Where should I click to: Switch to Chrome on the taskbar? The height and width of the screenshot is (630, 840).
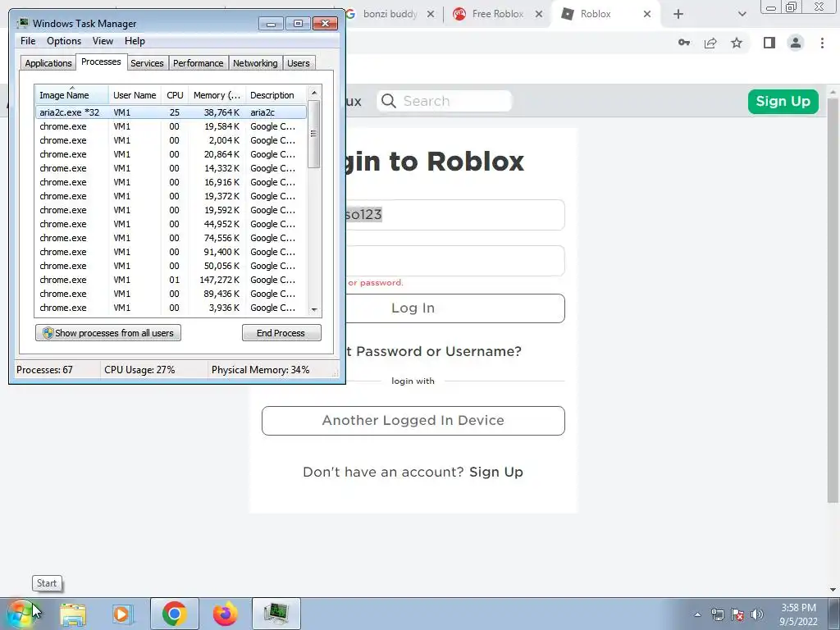[174, 614]
